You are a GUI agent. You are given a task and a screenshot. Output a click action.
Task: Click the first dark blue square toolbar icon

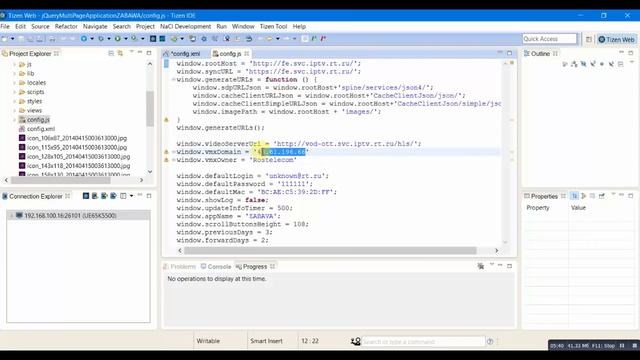point(153,39)
